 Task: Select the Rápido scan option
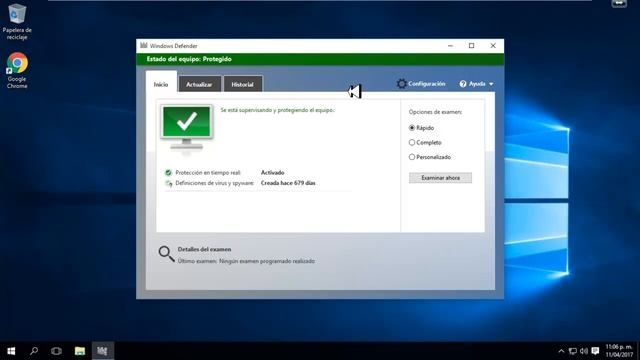[x=412, y=128]
